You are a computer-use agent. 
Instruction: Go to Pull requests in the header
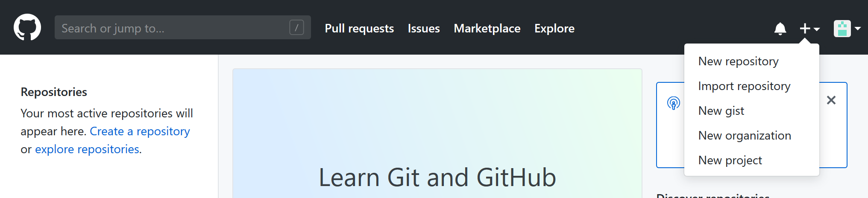click(359, 29)
